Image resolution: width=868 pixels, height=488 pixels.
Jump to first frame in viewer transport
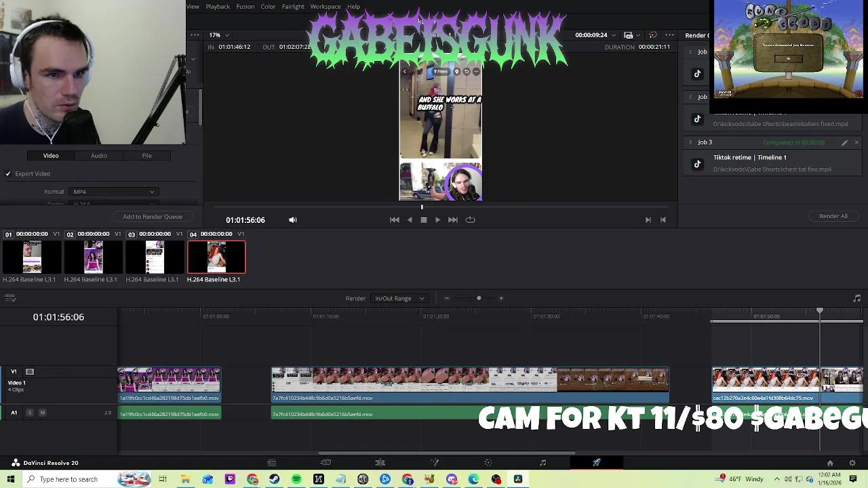point(395,220)
